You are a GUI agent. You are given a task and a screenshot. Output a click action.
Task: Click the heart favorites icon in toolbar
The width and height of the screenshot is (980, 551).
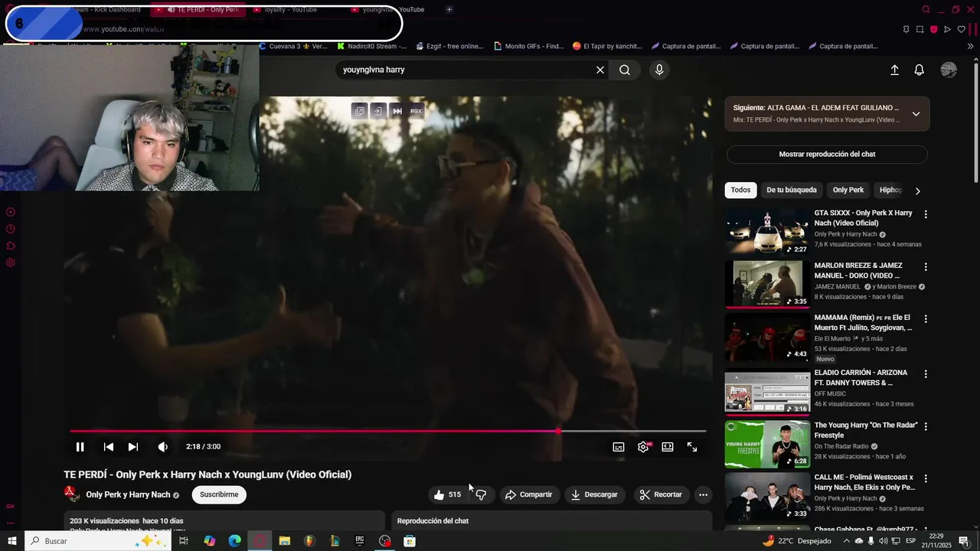pos(962,29)
